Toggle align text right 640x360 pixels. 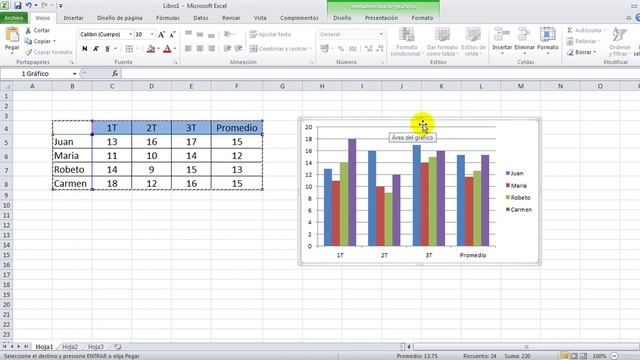click(211, 49)
